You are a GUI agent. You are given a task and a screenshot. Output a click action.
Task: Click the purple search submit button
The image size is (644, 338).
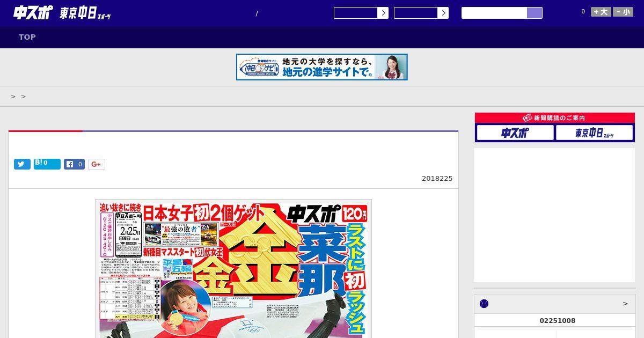[535, 13]
